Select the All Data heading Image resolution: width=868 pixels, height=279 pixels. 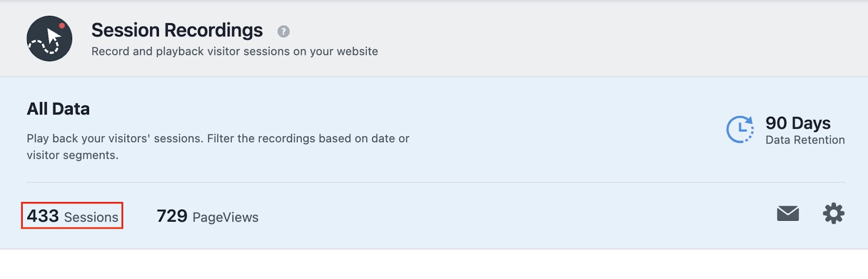[x=58, y=109]
